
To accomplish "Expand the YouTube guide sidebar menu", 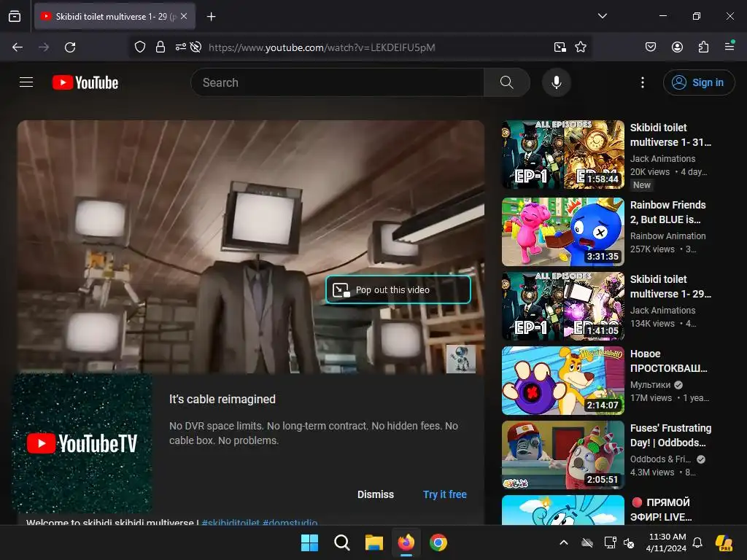I will click(x=26, y=82).
